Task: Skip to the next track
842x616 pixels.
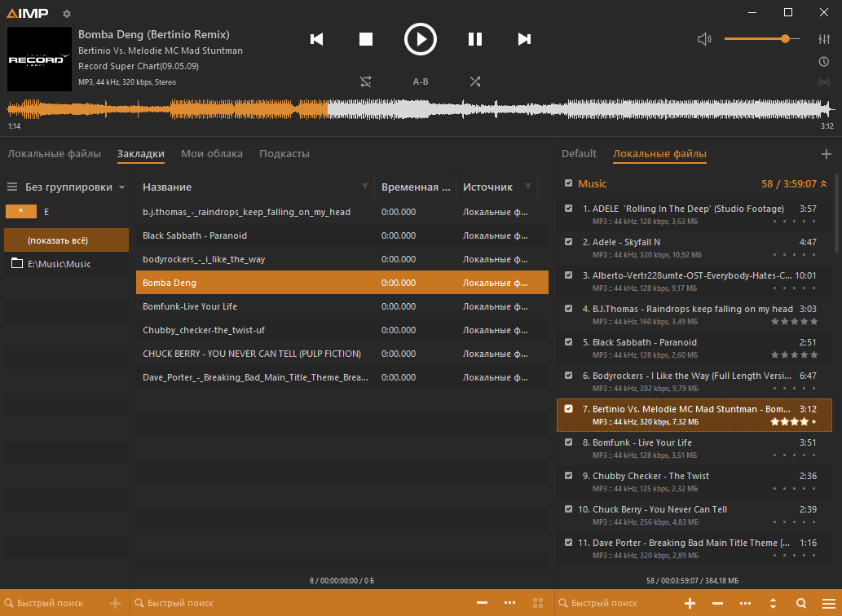Action: click(524, 39)
